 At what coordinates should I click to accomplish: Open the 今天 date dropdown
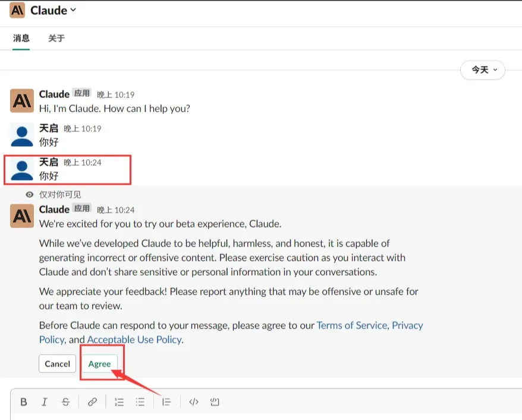pyautogui.click(x=483, y=70)
